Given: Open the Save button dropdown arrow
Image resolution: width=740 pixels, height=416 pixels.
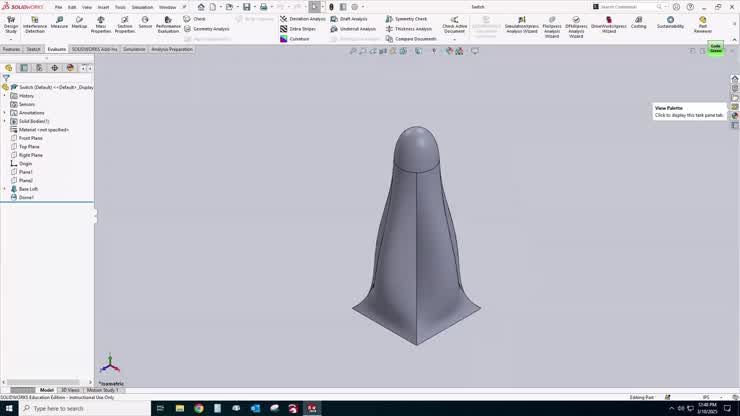Looking at the screenshot, I should pos(254,7).
